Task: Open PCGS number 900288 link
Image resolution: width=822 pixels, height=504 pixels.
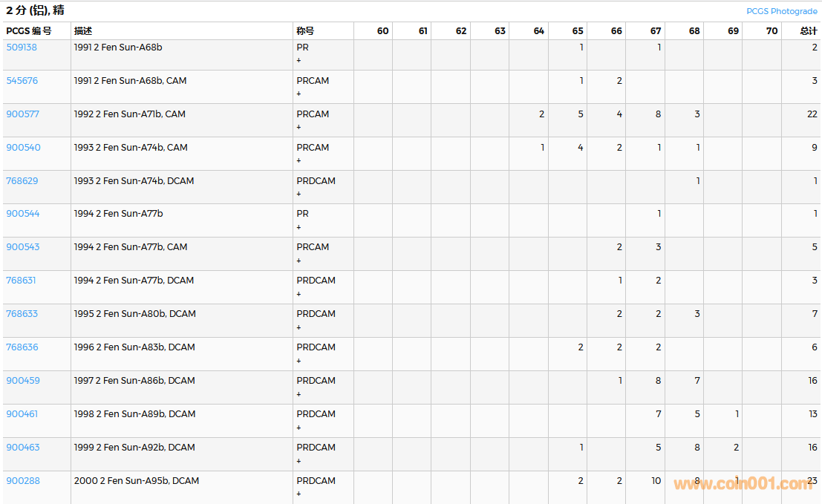Action: 23,481
